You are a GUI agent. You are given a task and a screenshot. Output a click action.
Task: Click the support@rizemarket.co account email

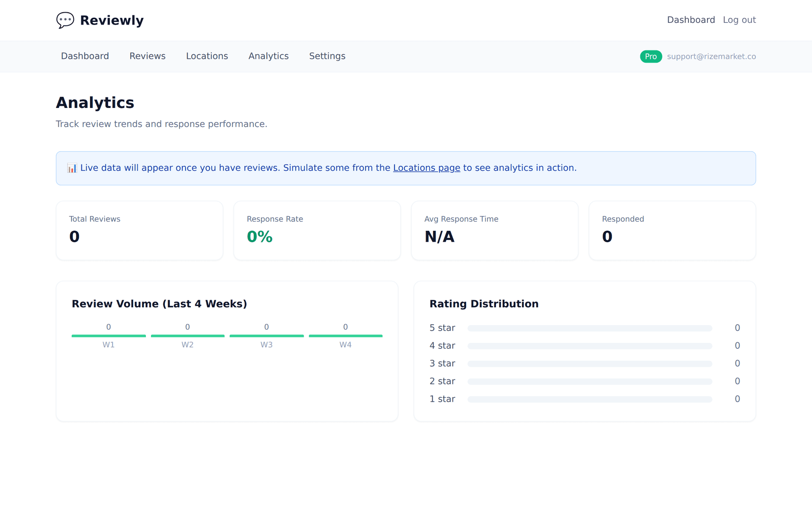pyautogui.click(x=711, y=56)
